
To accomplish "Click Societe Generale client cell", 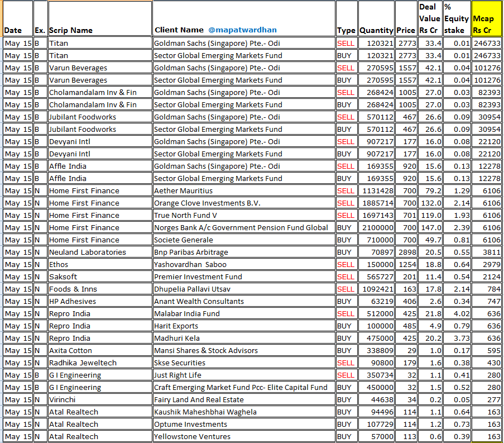I will (x=244, y=240).
